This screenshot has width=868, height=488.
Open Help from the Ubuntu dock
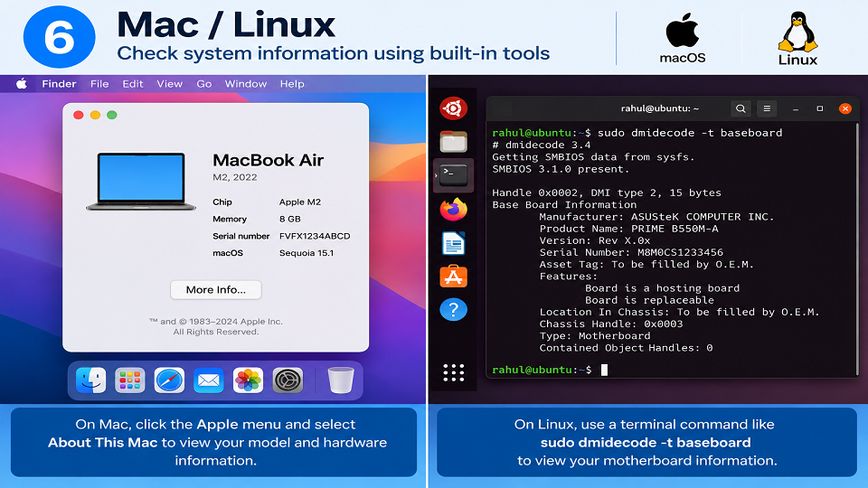[x=453, y=310]
